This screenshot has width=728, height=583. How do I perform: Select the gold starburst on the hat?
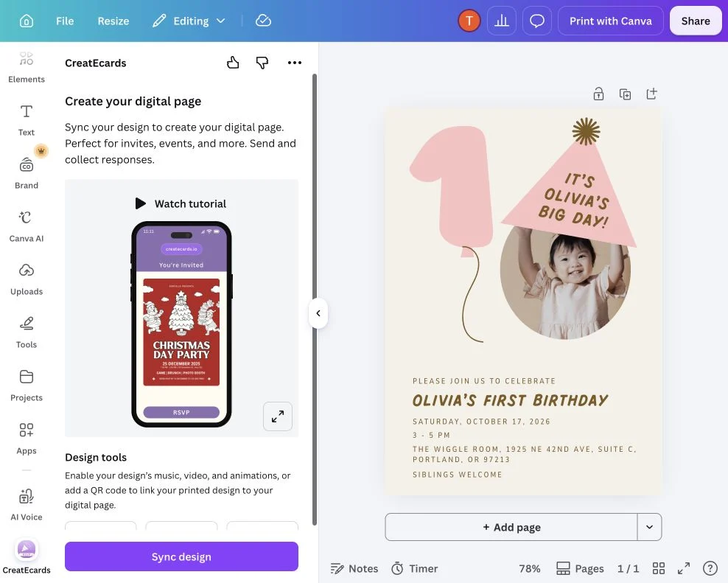point(586,131)
